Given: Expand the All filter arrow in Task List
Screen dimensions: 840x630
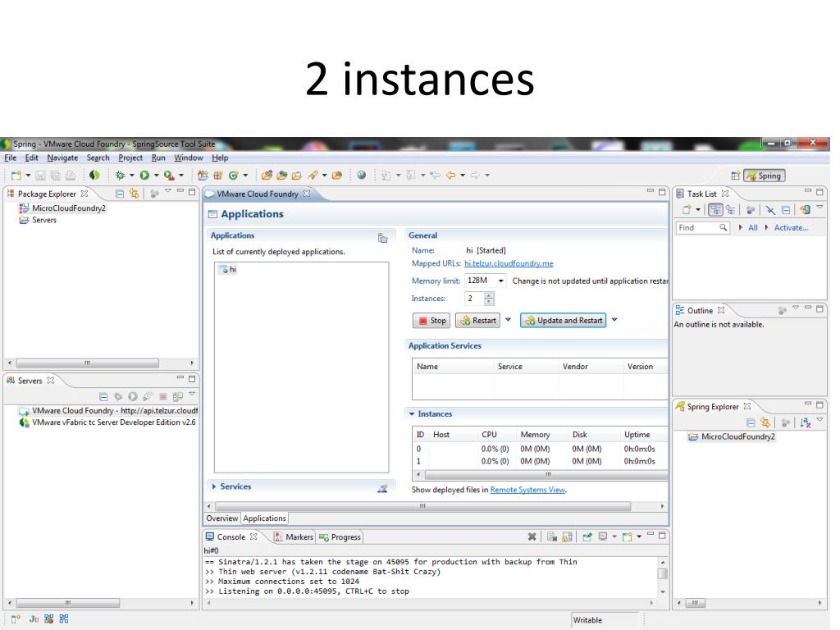Looking at the screenshot, I should pyautogui.click(x=741, y=228).
